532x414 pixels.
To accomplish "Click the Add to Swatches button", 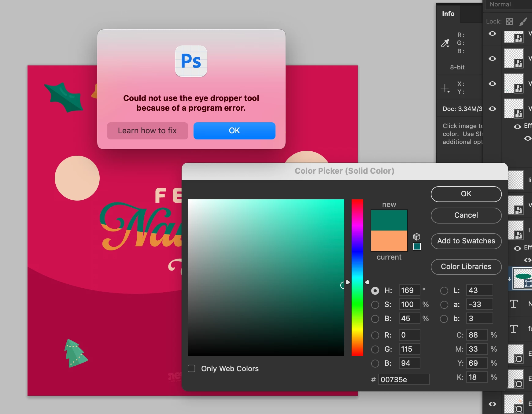I will (x=466, y=241).
